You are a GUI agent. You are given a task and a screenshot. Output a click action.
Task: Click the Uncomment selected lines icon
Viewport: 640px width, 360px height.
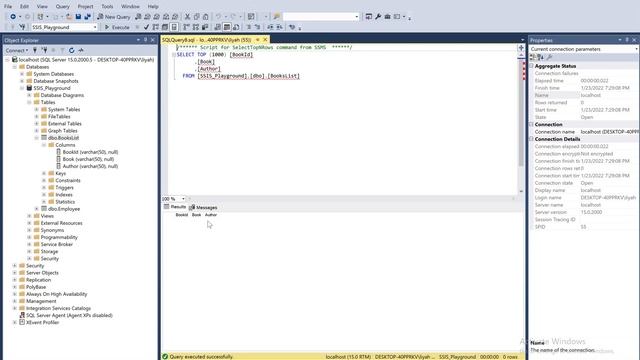[258, 27]
